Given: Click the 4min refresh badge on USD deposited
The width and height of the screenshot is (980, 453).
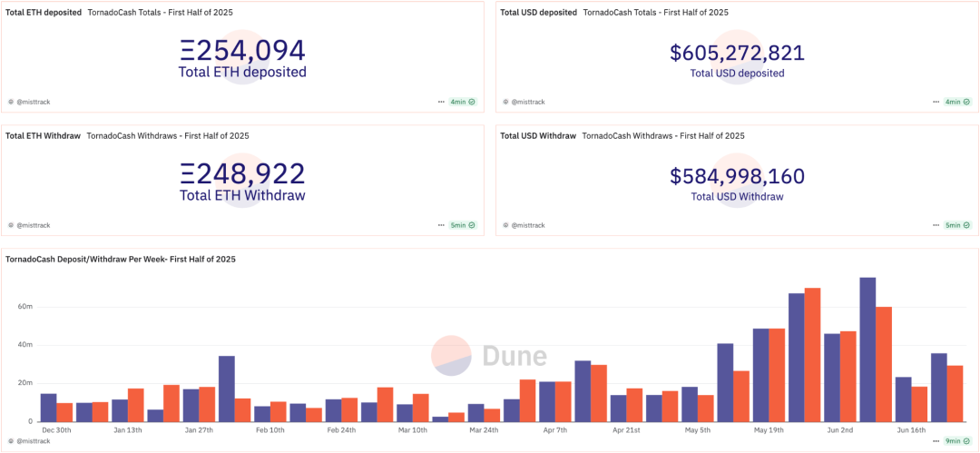Looking at the screenshot, I should [x=957, y=102].
